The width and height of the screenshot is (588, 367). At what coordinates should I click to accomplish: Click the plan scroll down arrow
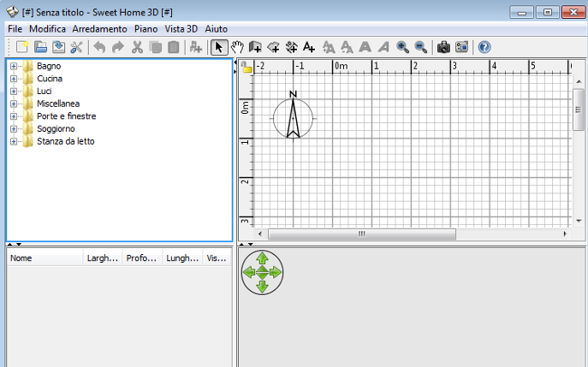(579, 222)
